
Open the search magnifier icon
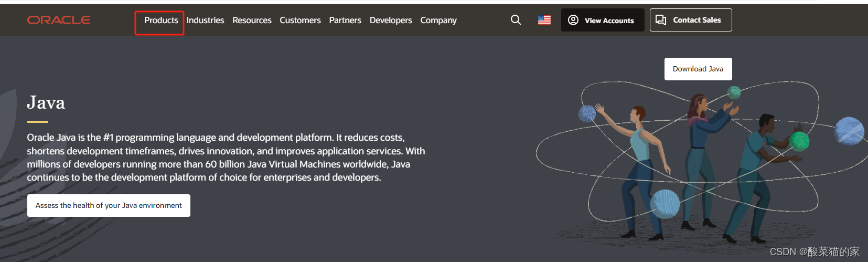click(516, 20)
